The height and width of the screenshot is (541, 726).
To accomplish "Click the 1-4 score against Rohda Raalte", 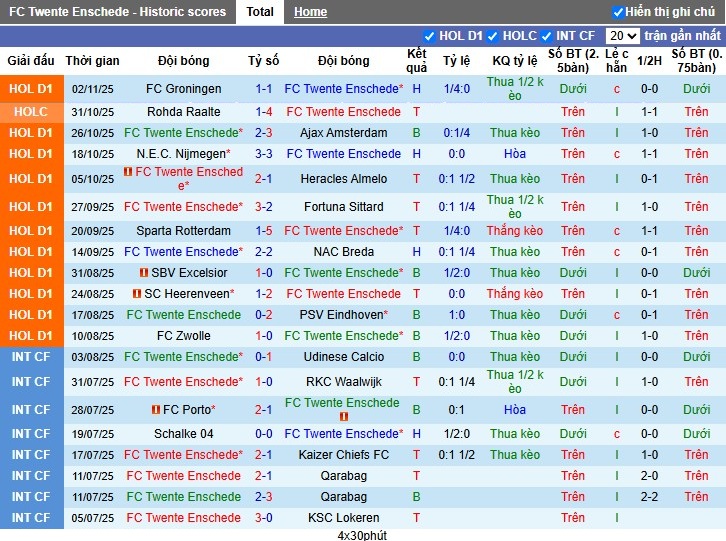I will (x=263, y=112).
